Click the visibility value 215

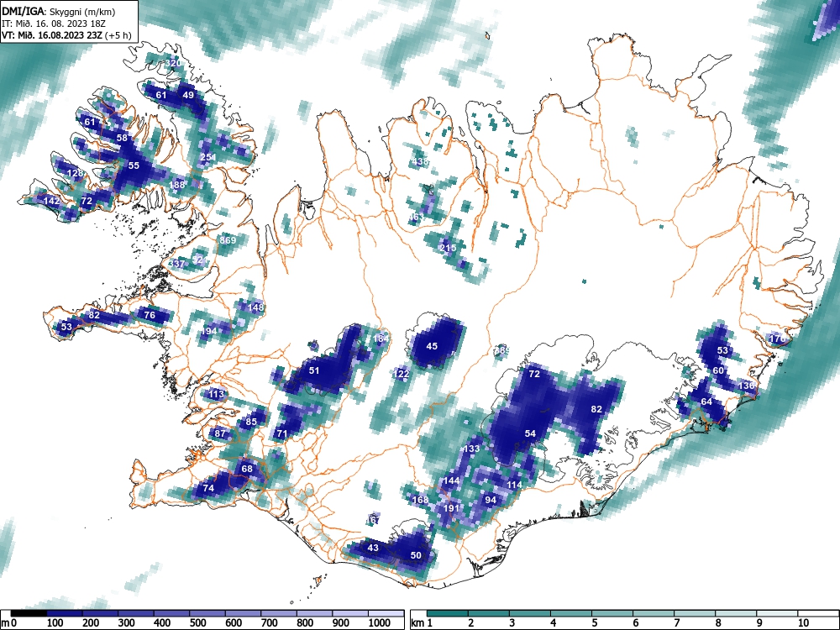click(448, 248)
